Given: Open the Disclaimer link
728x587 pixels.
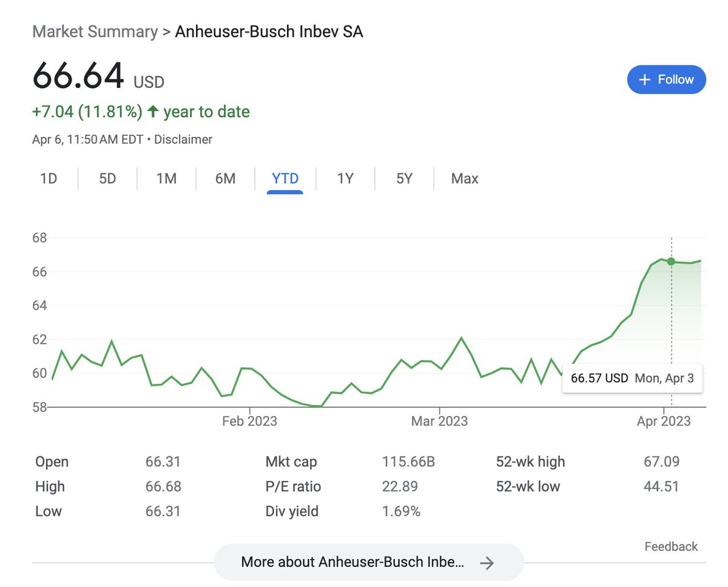Looking at the screenshot, I should click(183, 139).
